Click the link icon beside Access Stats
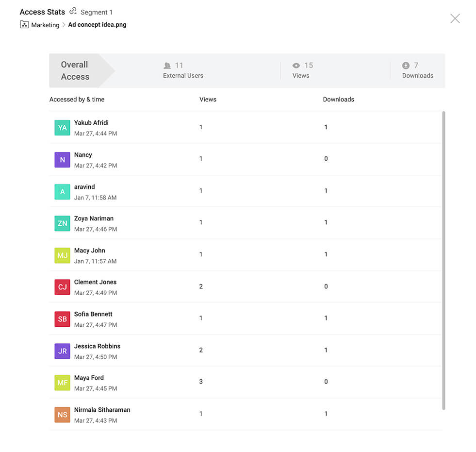The image size is (476, 452). (73, 11)
